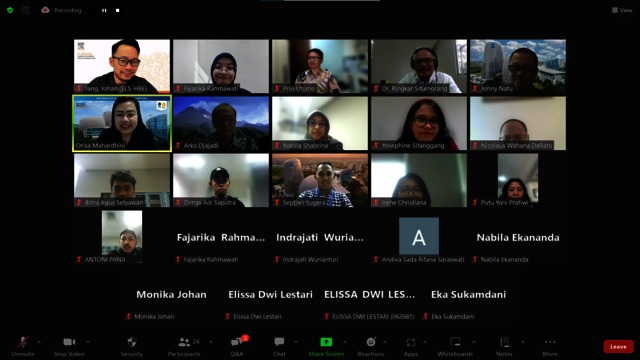This screenshot has width=640, height=360.
Task: Pause the recording
Action: point(104,10)
